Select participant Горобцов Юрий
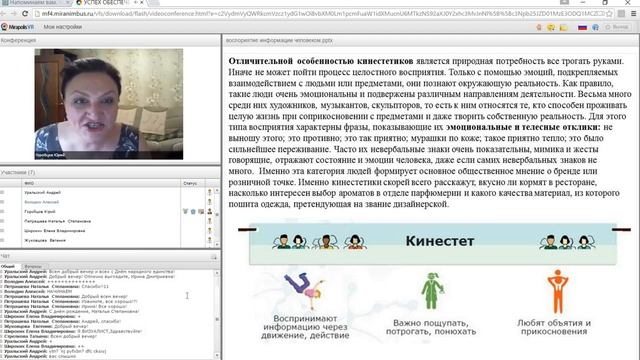 point(40,212)
